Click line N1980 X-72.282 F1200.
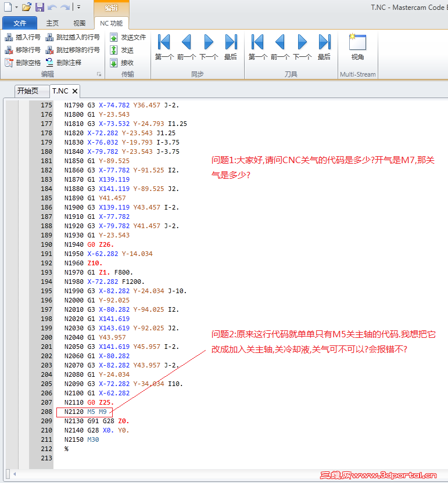The height and width of the screenshot is (483, 448). point(105,282)
